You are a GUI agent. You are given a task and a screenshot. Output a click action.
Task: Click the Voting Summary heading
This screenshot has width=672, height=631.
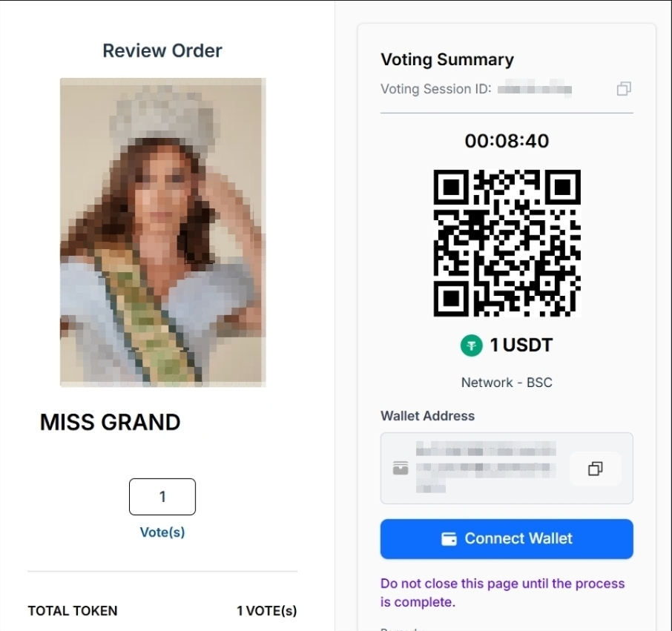pyautogui.click(x=447, y=60)
